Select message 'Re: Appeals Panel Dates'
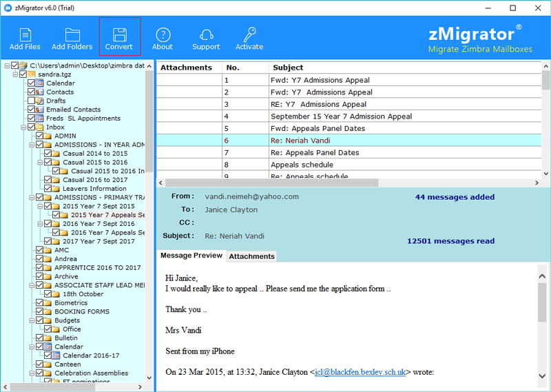This screenshot has height=392, width=551. click(349, 152)
